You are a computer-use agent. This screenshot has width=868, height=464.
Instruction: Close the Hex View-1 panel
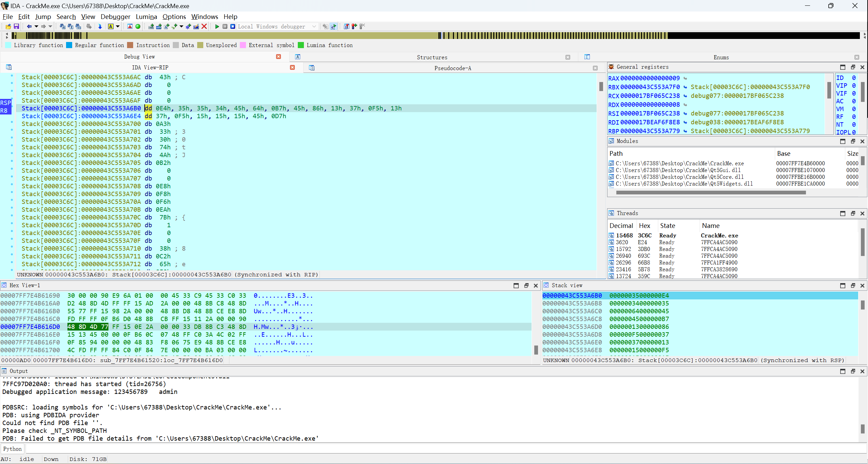coord(536,286)
